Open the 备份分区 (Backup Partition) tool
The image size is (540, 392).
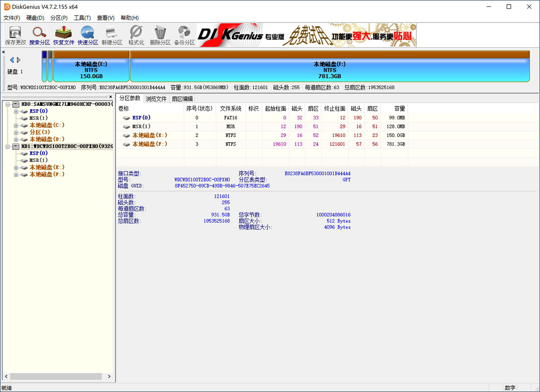[x=184, y=34]
